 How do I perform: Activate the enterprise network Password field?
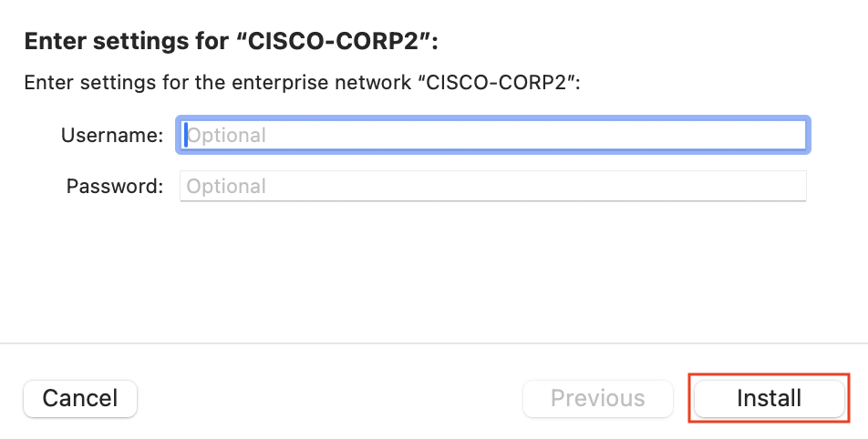point(493,187)
